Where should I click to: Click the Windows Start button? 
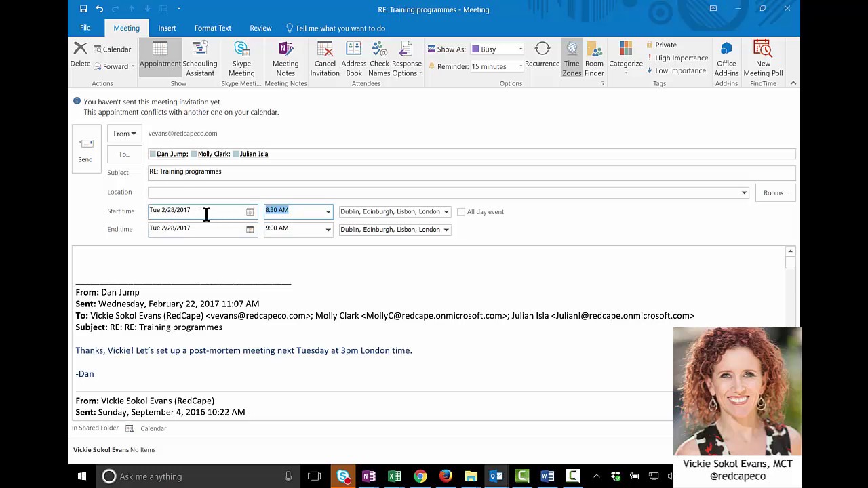pyautogui.click(x=82, y=476)
